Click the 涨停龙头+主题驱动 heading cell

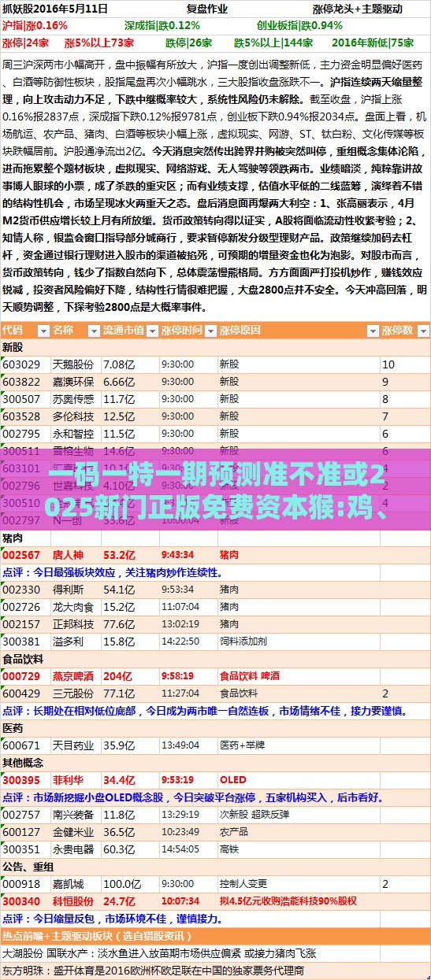(x=357, y=9)
